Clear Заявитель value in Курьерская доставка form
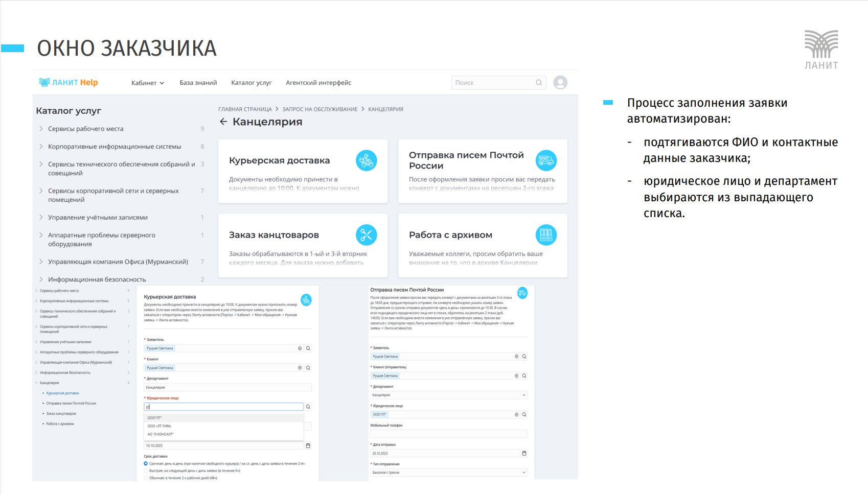Screen dimensions: 868x495 (x=300, y=348)
